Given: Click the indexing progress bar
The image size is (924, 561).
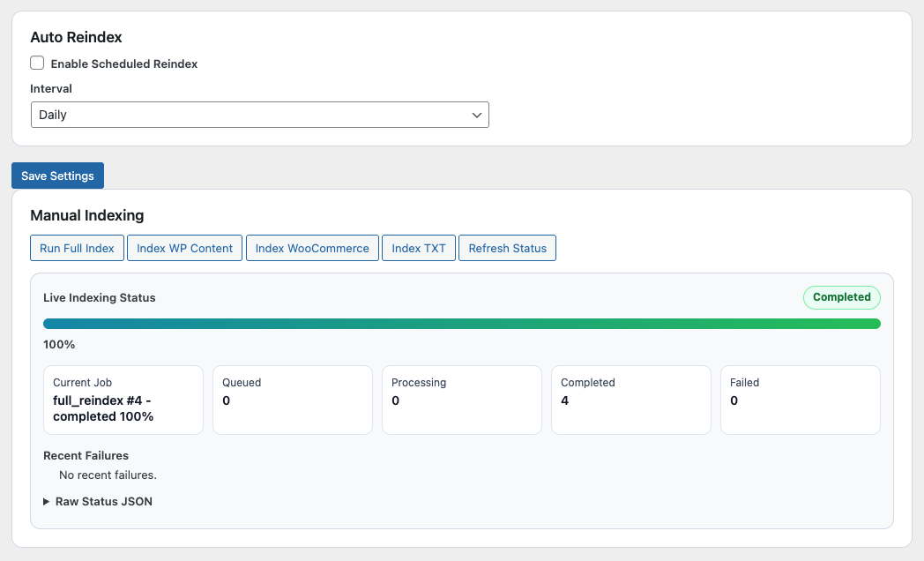Looking at the screenshot, I should tap(462, 324).
